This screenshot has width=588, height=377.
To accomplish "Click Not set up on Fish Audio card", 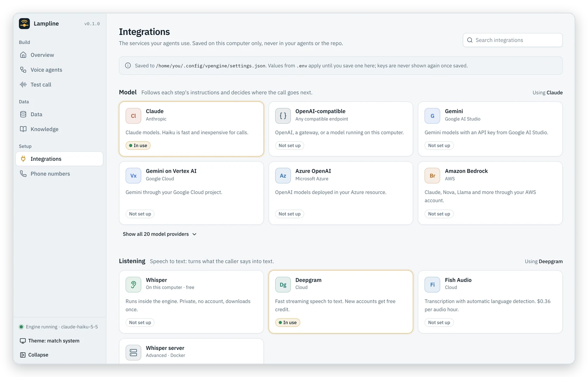I will (x=439, y=322).
